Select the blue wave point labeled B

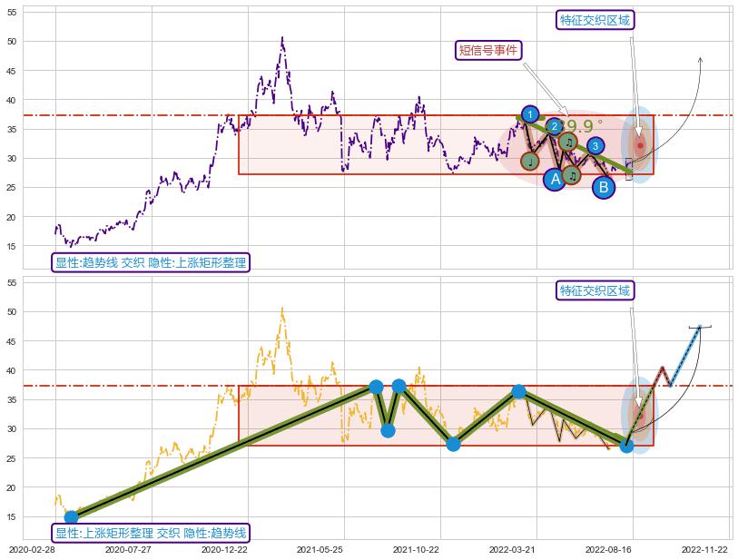[x=604, y=188]
